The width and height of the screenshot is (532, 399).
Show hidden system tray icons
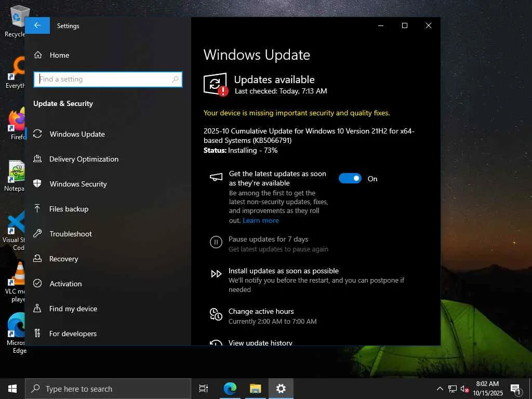tap(440, 389)
